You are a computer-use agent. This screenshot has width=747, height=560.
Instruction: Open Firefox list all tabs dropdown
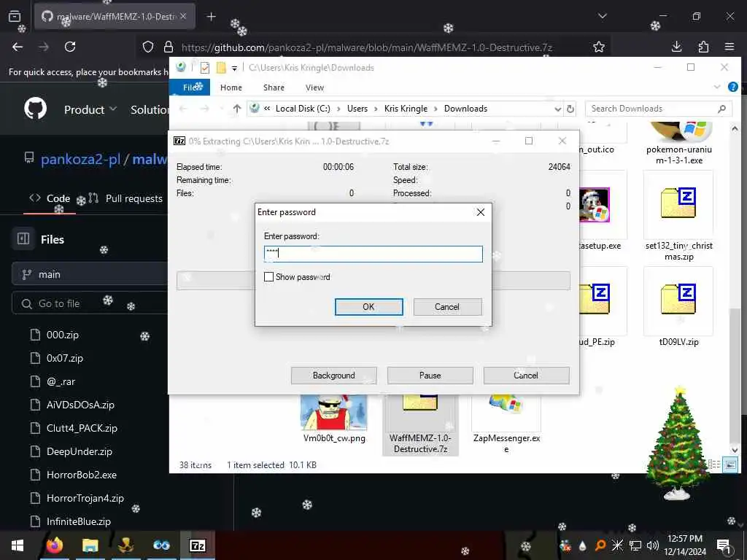pos(603,16)
